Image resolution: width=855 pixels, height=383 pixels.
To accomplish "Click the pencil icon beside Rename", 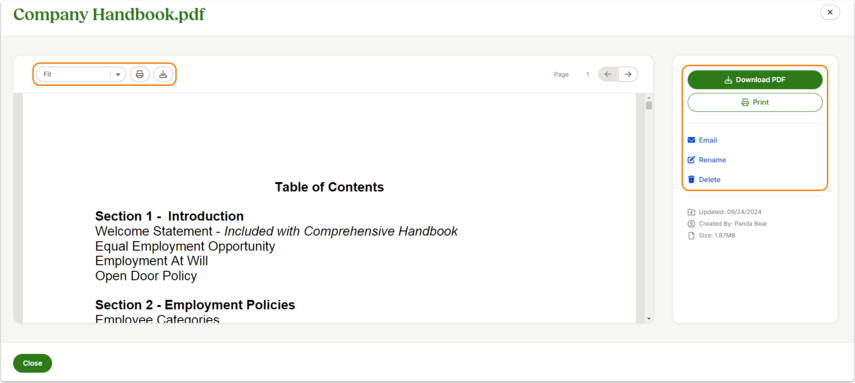I will [691, 160].
